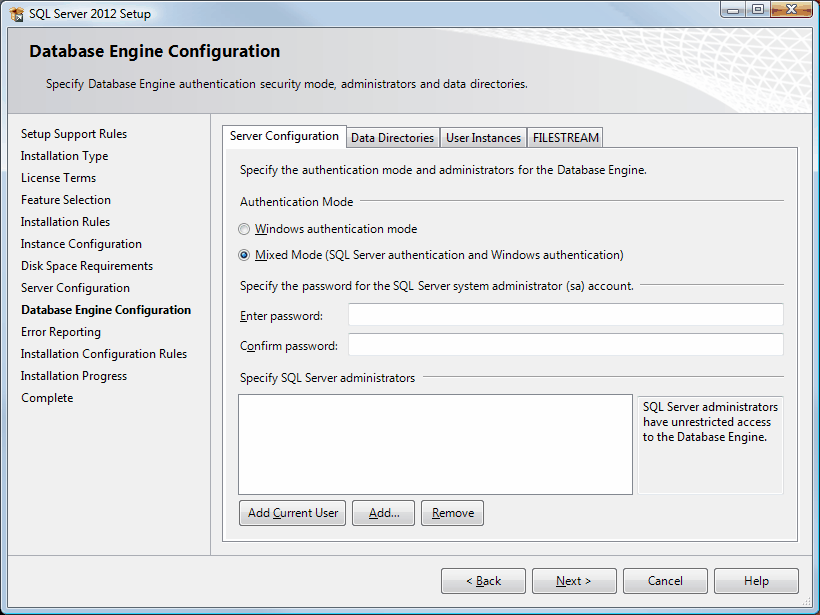Select Mixed Mode authentication radio button
Screen dimensions: 820x615
coord(245,255)
